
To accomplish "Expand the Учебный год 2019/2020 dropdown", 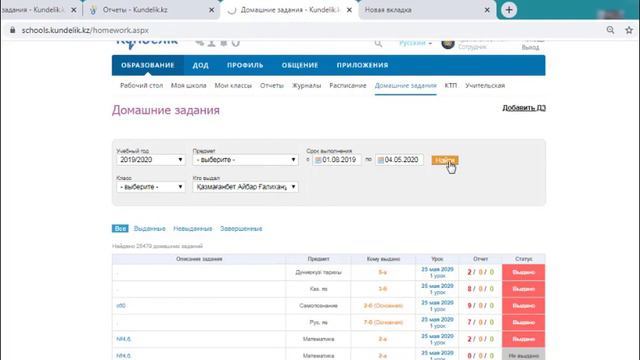I will point(150,160).
